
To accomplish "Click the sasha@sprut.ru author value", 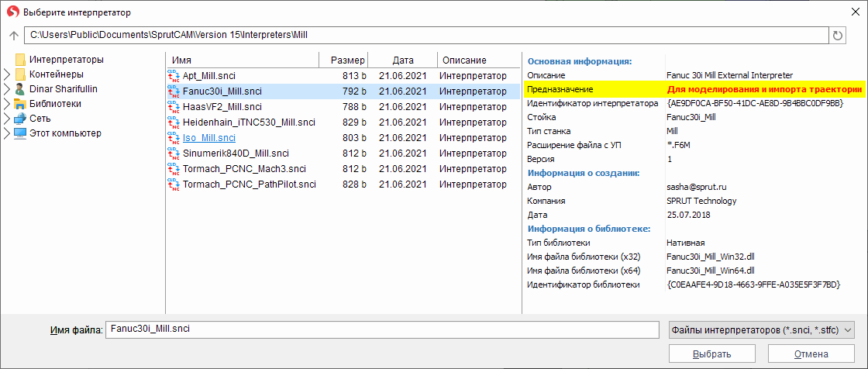I will pyautogui.click(x=697, y=188).
